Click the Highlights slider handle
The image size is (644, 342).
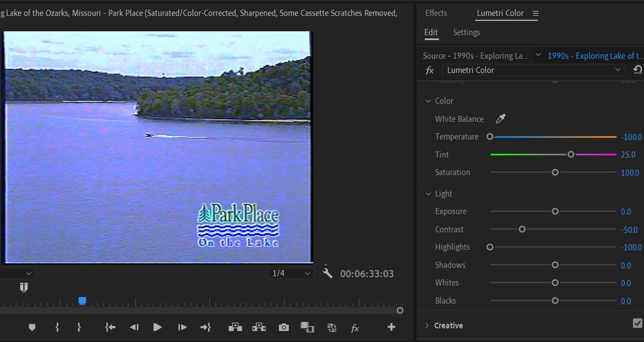coord(490,247)
